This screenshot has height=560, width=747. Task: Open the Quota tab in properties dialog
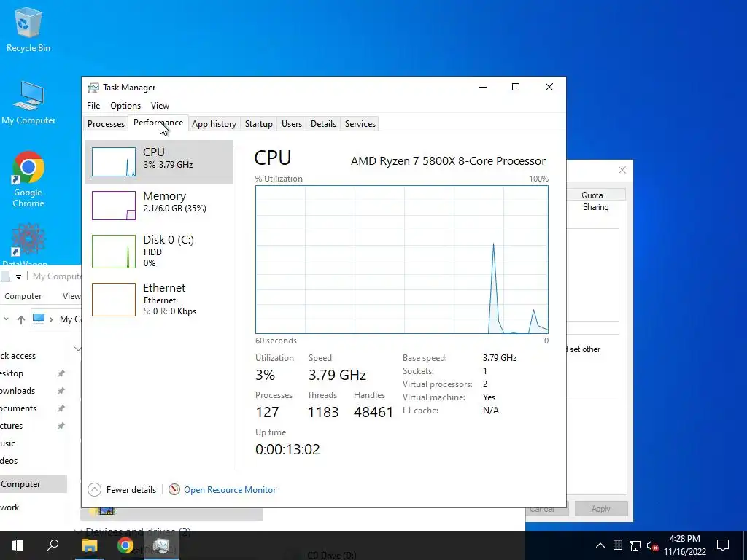pyautogui.click(x=592, y=195)
